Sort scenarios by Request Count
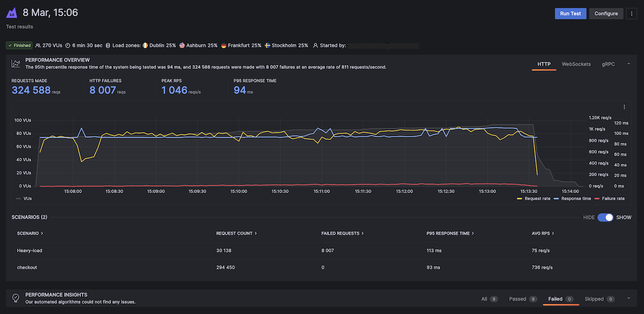This screenshot has width=644, height=314. click(235, 233)
